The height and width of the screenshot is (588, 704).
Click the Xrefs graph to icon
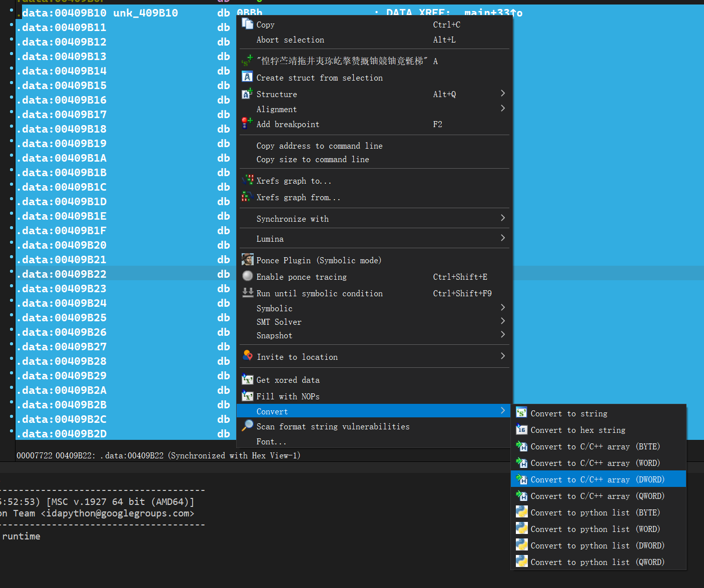(247, 180)
